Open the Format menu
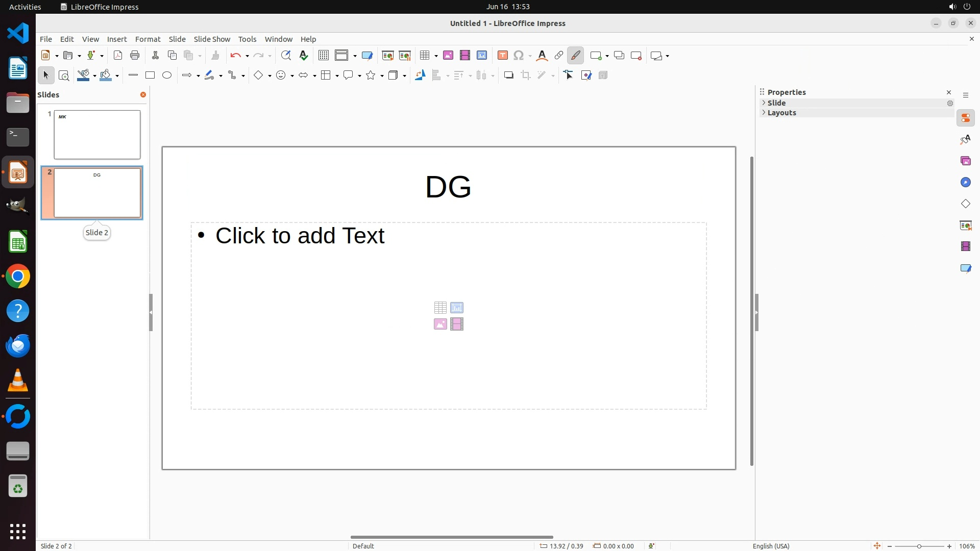Viewport: 980px width, 551px height. (148, 39)
